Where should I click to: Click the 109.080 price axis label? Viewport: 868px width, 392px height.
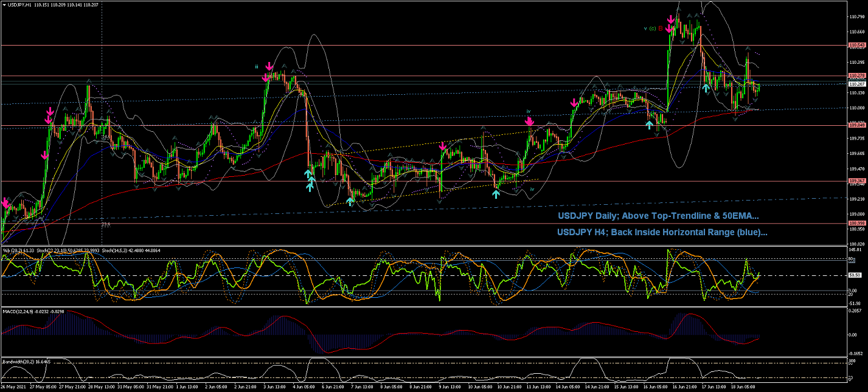tap(857, 214)
